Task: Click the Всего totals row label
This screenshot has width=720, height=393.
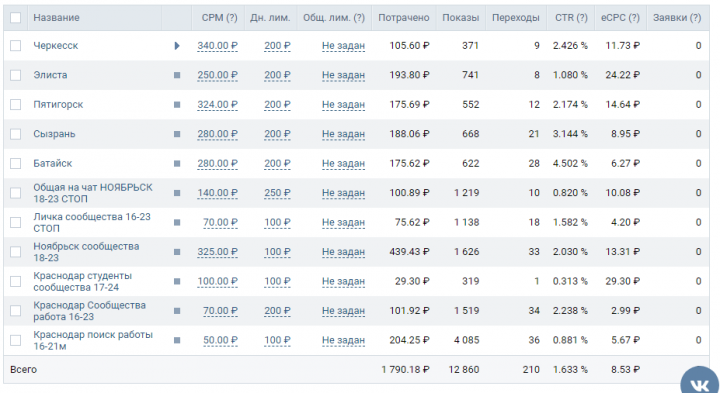Action: 23,369
